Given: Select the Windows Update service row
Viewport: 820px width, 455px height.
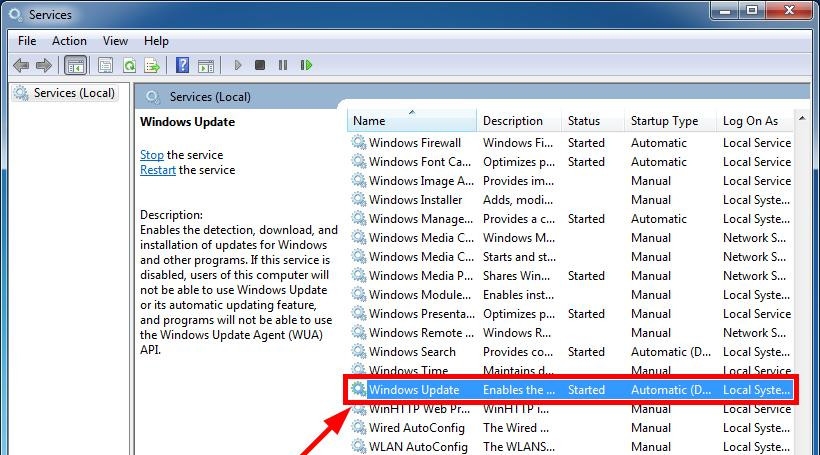Looking at the screenshot, I should click(x=571, y=390).
